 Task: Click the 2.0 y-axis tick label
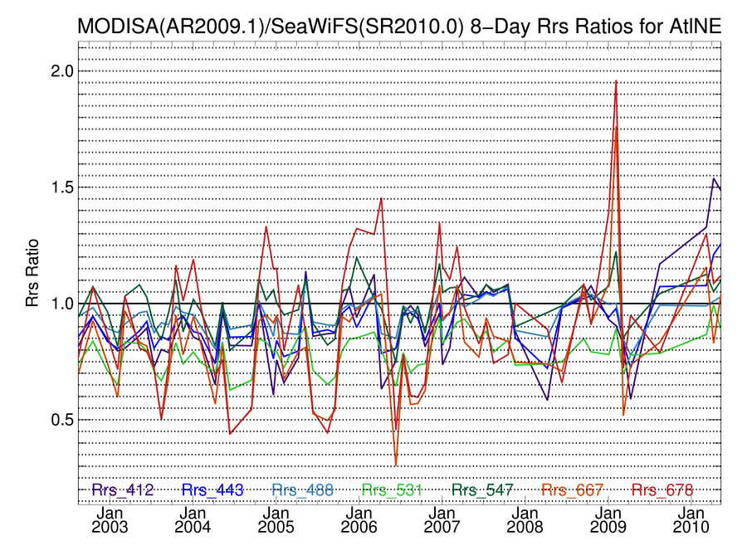coord(62,71)
